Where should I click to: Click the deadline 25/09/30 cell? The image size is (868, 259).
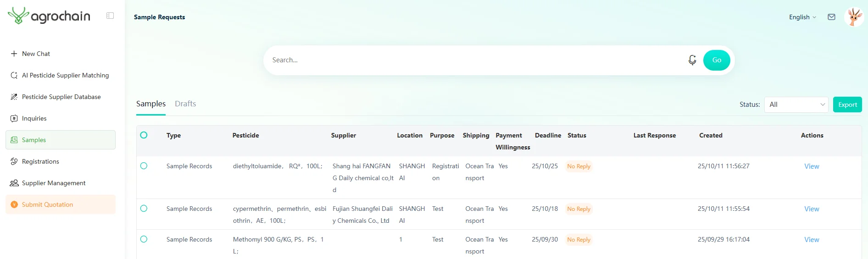545,239
